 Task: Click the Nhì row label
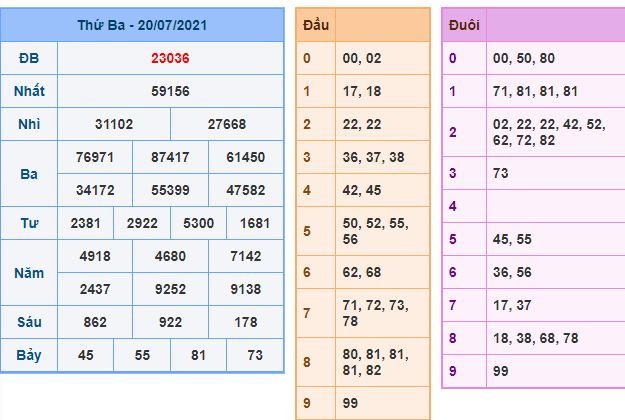pos(29,124)
